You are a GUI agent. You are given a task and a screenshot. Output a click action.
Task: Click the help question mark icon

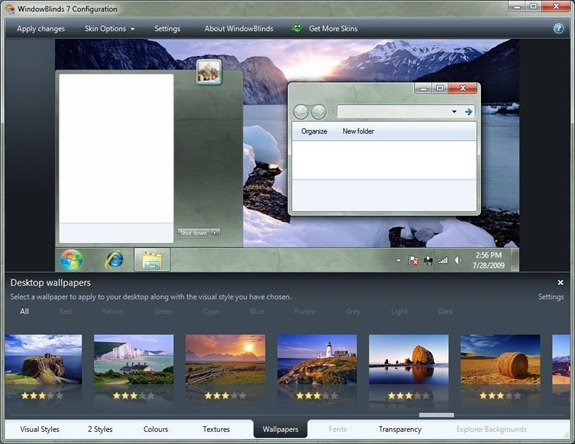tap(558, 28)
